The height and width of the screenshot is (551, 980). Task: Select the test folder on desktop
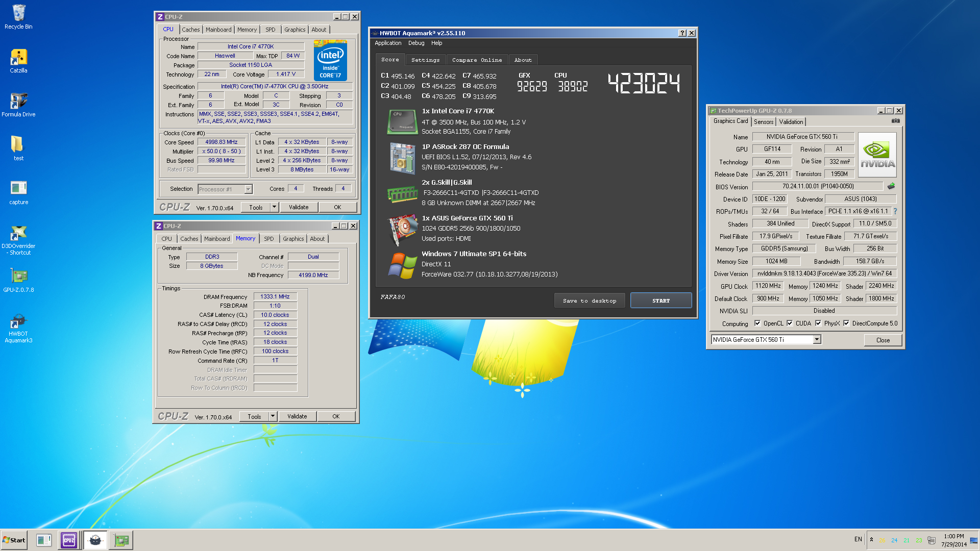(x=18, y=148)
